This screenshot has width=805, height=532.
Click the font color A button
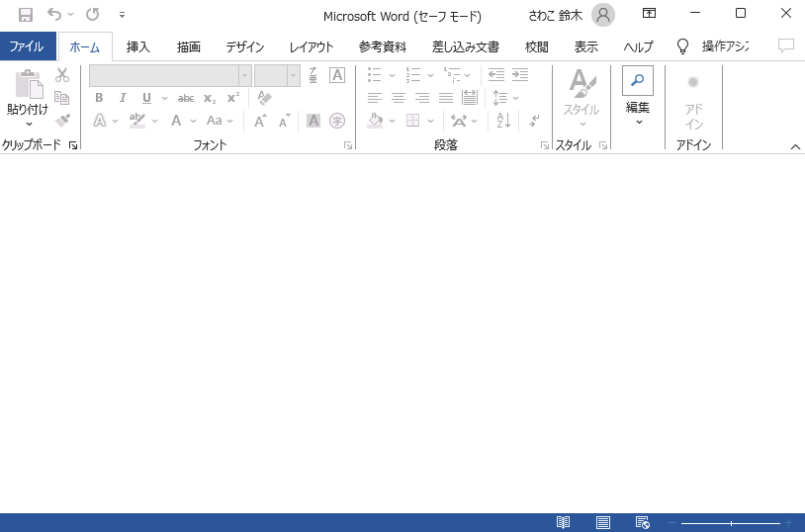point(176,121)
